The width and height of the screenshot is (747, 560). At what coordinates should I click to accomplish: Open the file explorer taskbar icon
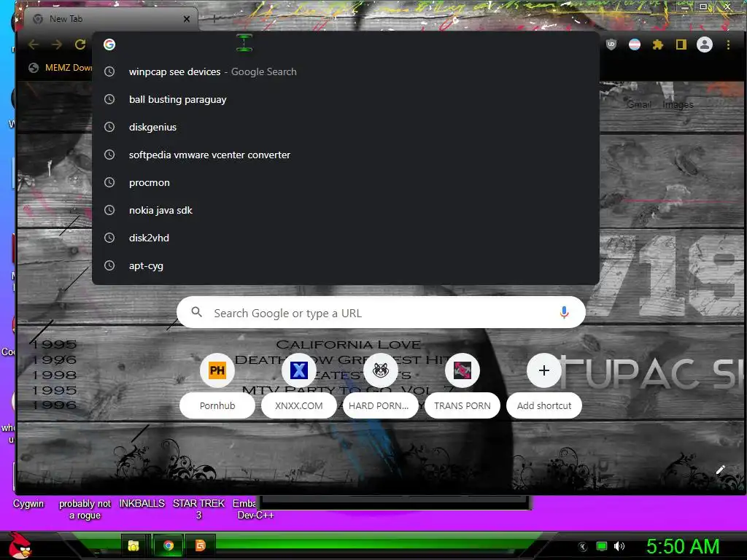pos(133,545)
